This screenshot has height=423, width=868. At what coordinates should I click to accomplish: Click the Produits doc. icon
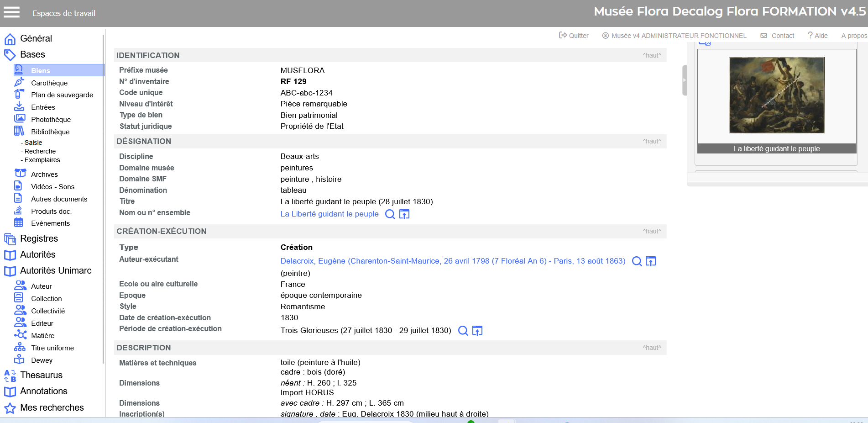pos(18,211)
